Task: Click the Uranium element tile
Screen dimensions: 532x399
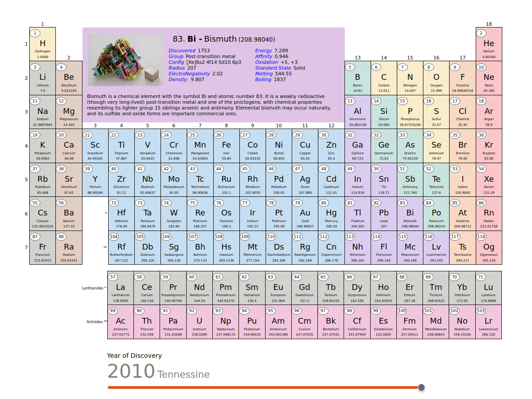Action: click(199, 322)
